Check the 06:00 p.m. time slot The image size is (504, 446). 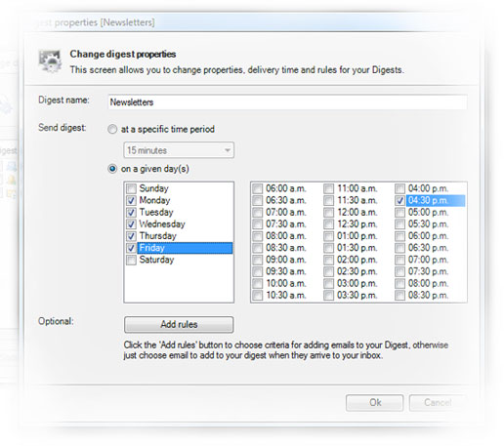pos(399,236)
